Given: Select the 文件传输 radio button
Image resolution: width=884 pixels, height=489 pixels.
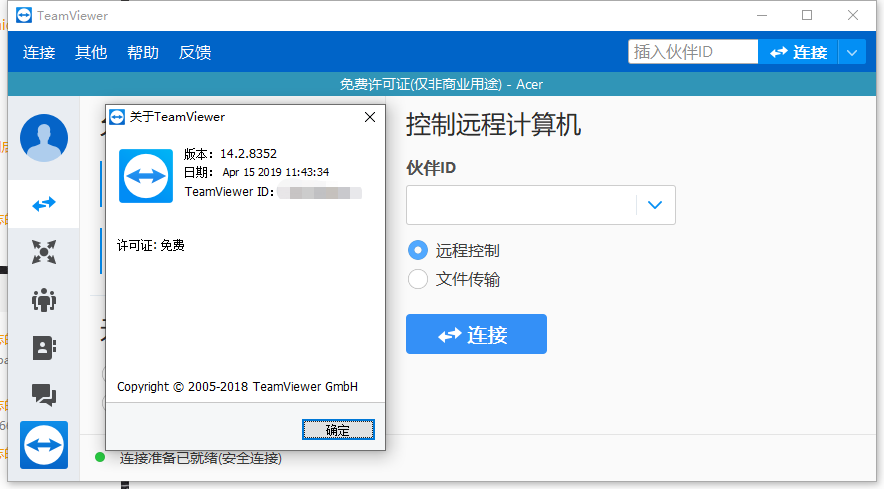Looking at the screenshot, I should [x=418, y=279].
